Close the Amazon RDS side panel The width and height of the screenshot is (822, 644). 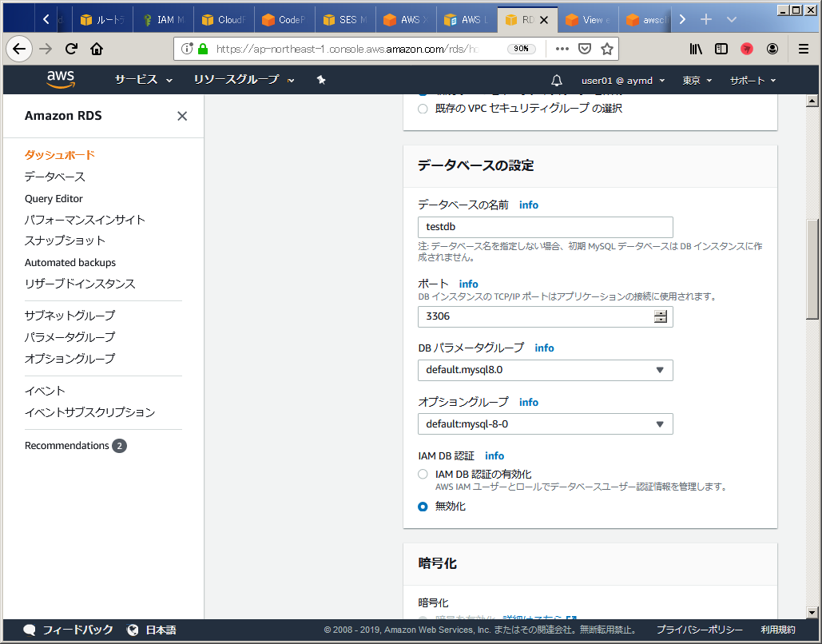[182, 116]
